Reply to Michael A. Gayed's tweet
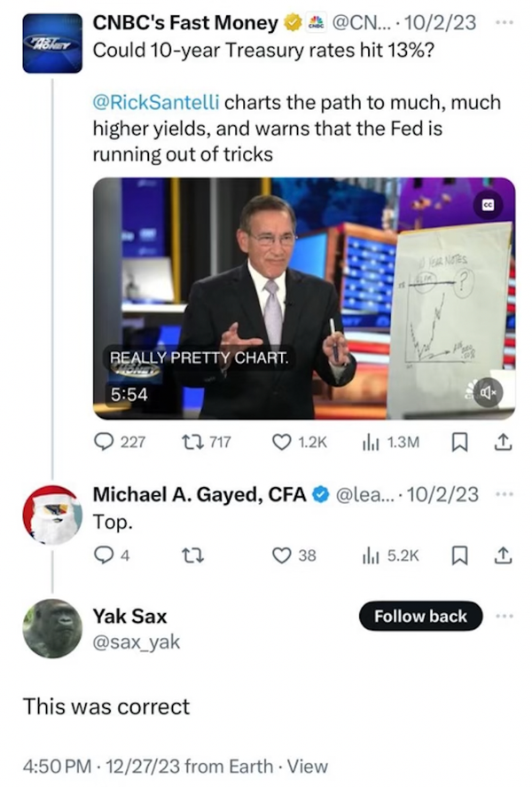This screenshot has width=532, height=787. click(x=112, y=555)
